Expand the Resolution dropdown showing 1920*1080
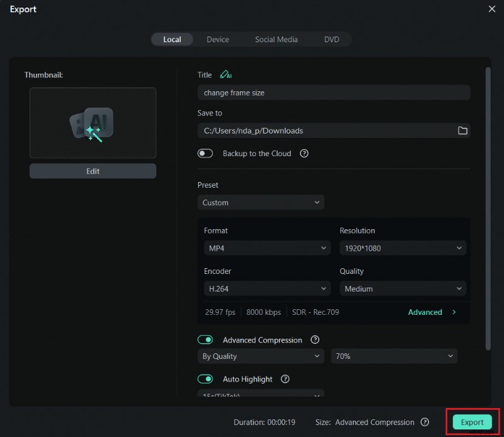 [x=403, y=248]
